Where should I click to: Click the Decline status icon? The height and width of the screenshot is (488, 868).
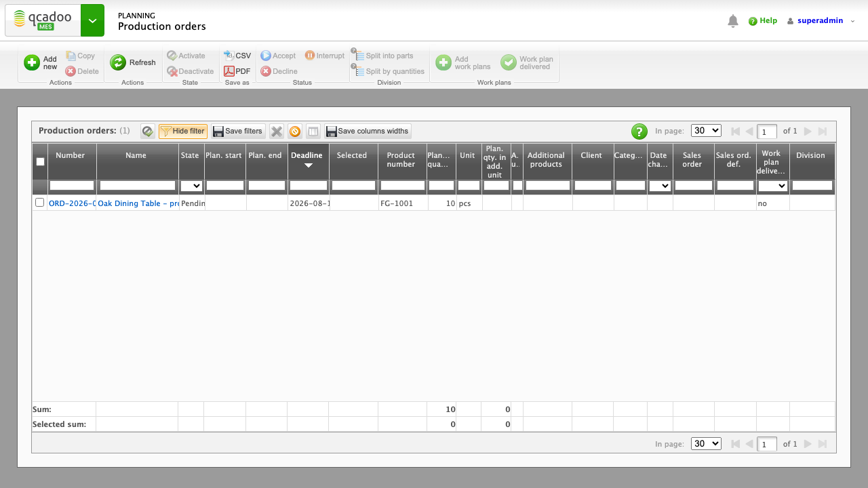(x=266, y=71)
